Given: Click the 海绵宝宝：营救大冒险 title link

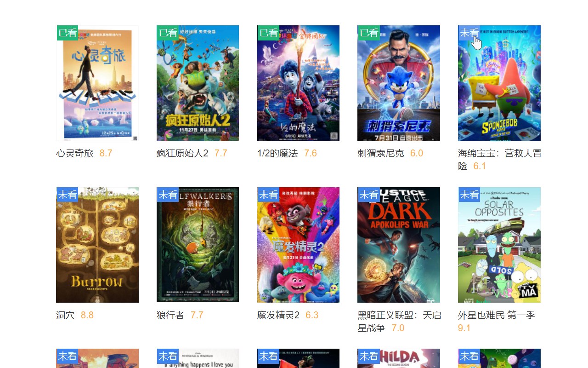Looking at the screenshot, I should [x=500, y=159].
